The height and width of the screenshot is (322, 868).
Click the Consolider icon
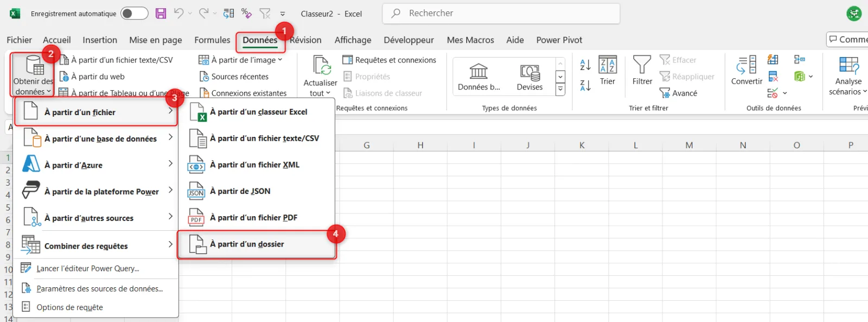(800, 60)
